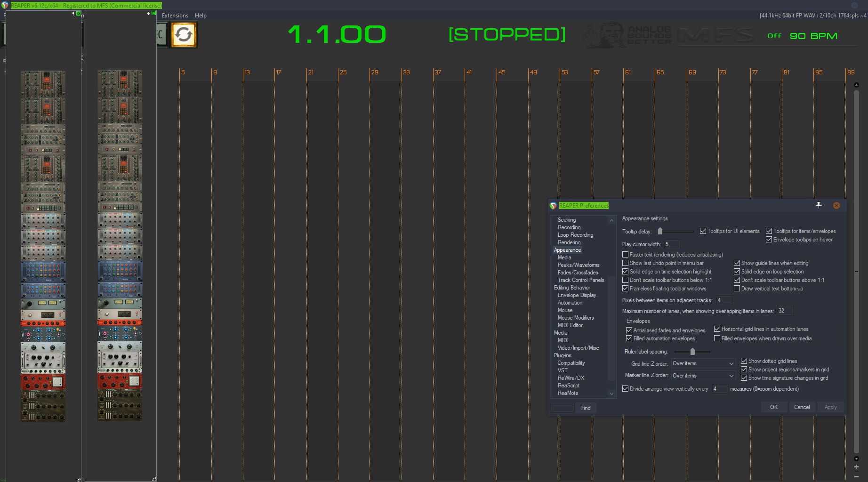Pin the left floating plugin strip window
The image size is (868, 482).
tap(73, 14)
